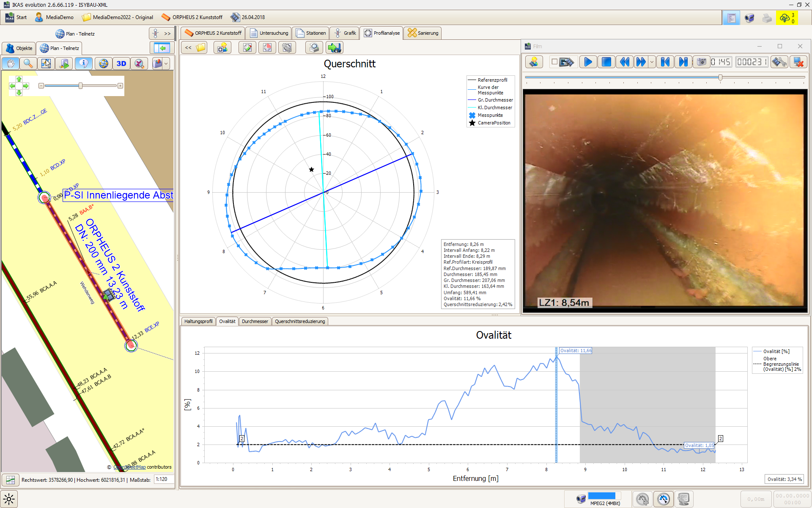Open the map scale 1:120 box
The image size is (812, 508).
[163, 479]
